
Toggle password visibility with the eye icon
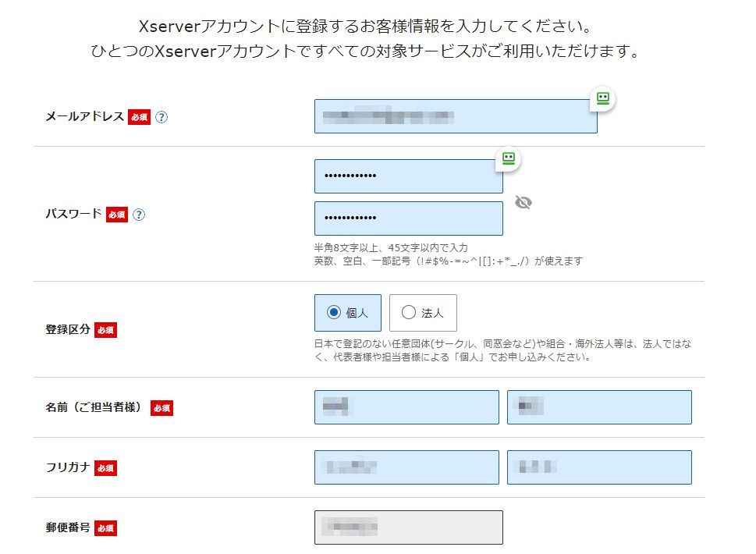(x=524, y=203)
